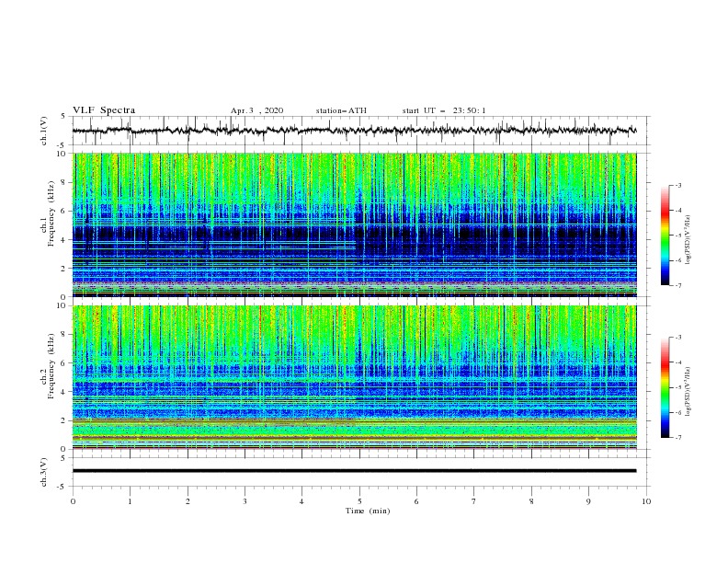Click the "station=ATH" label

[x=341, y=110]
